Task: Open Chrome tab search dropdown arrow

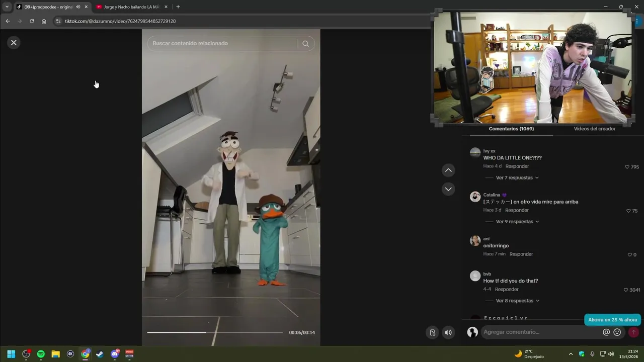Action: point(7,7)
